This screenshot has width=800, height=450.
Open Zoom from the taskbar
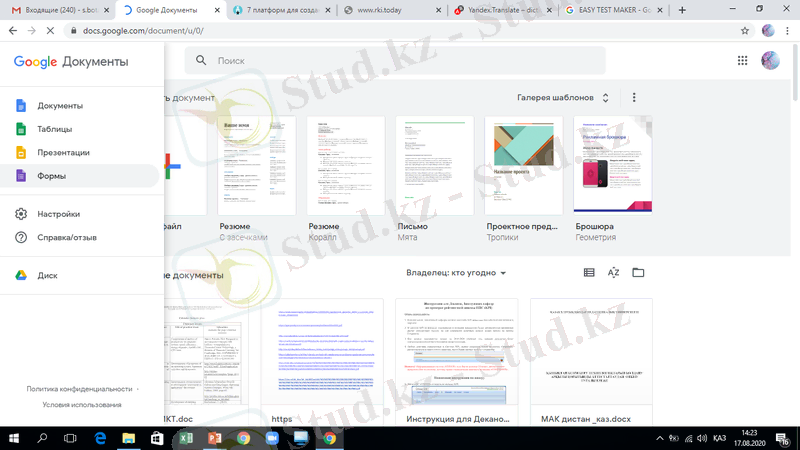[x=272, y=438]
